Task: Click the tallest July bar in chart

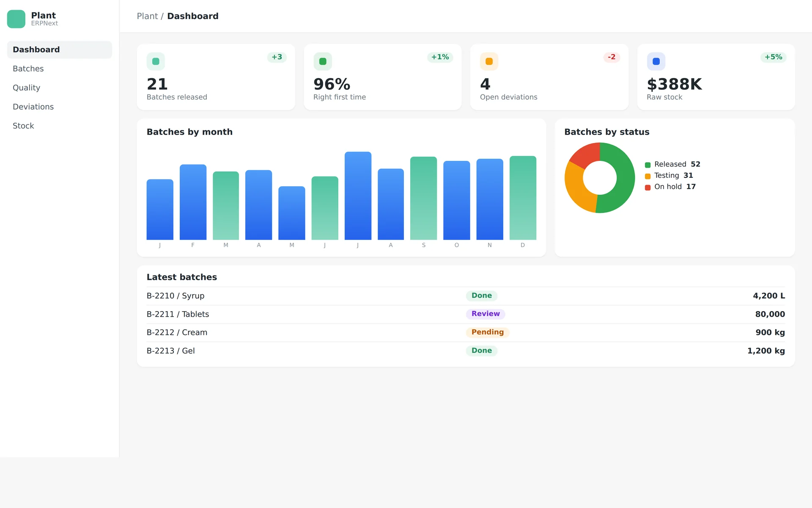Action: [358, 196]
